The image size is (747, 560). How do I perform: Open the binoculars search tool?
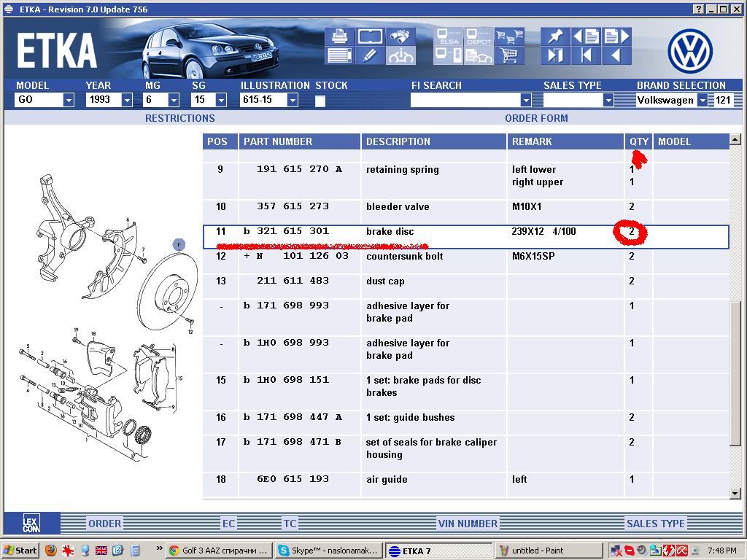click(400, 36)
